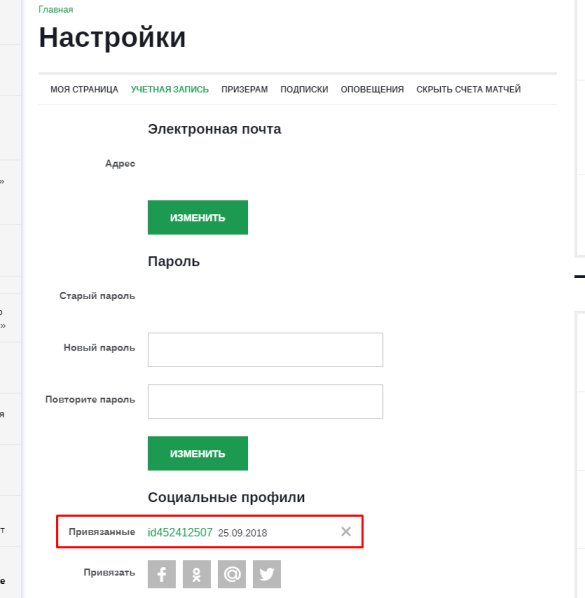Link a Twitter profile

click(x=267, y=574)
